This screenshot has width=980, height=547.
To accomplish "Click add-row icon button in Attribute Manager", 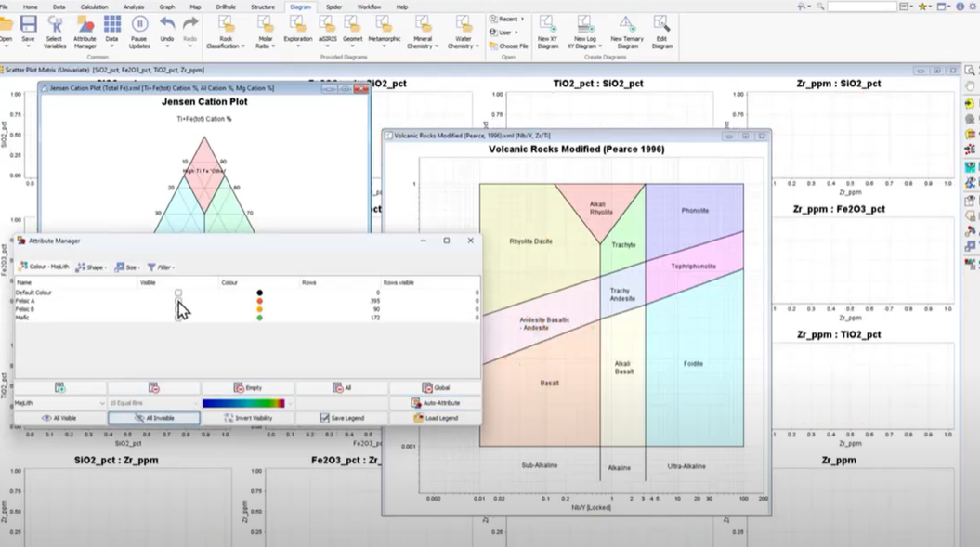I will [x=60, y=388].
